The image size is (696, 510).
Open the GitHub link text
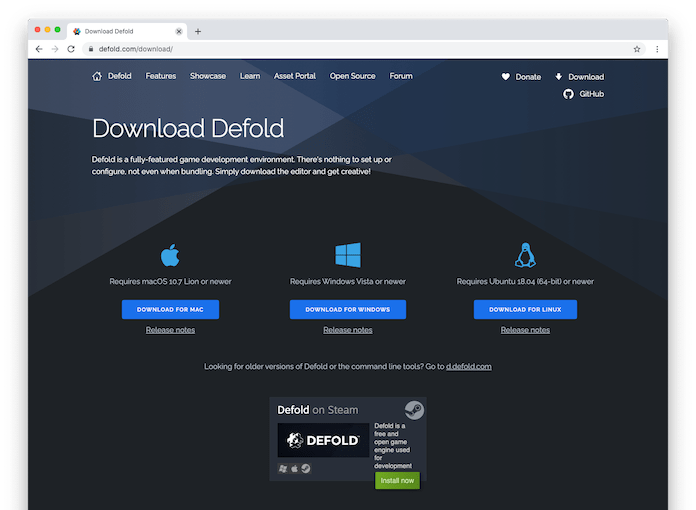[592, 94]
